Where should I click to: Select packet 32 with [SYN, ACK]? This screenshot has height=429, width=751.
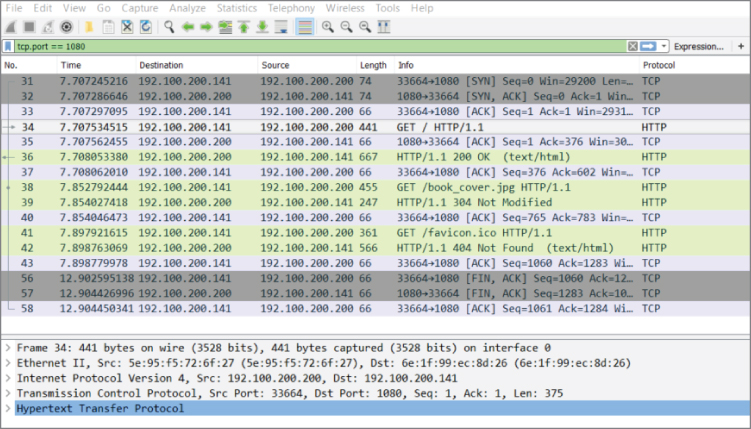[376, 96]
